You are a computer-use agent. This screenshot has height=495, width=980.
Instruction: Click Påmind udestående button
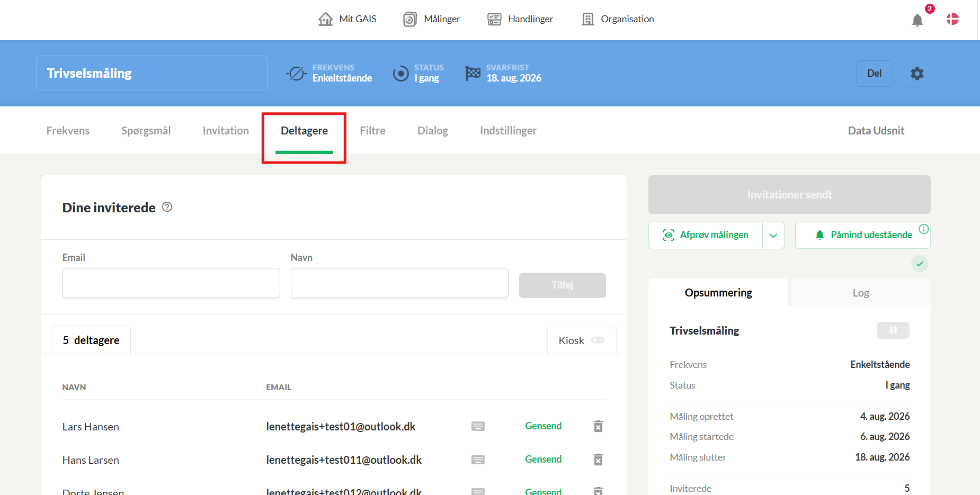pos(862,236)
